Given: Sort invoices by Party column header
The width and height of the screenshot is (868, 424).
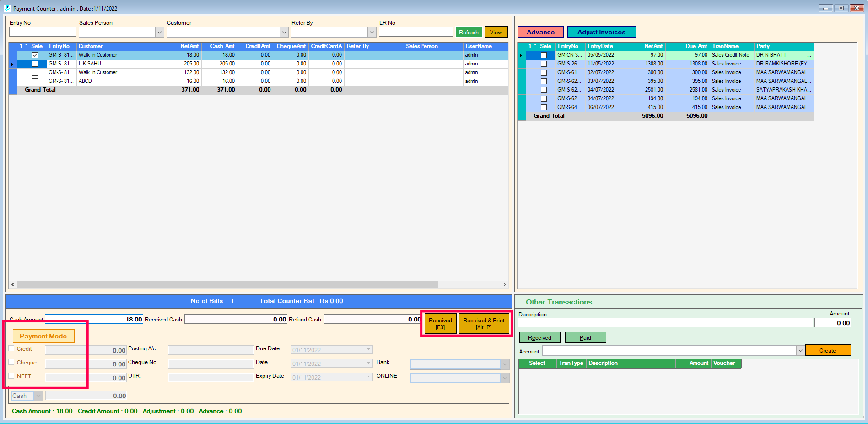Looking at the screenshot, I should (x=784, y=46).
